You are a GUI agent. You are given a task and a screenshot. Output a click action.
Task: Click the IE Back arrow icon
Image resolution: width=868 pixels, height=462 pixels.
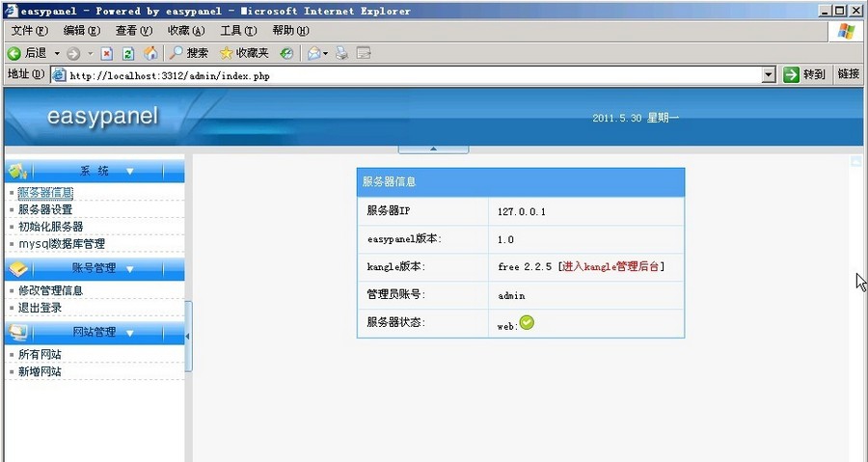coord(14,53)
